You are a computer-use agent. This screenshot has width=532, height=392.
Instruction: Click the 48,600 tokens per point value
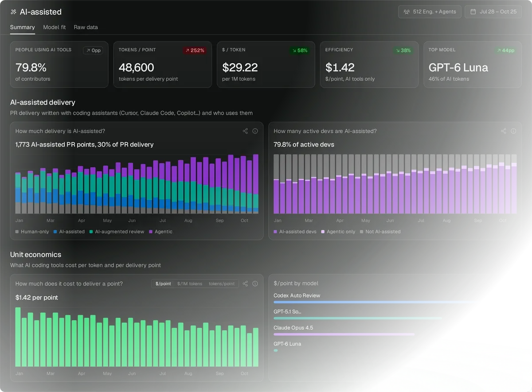tap(137, 67)
